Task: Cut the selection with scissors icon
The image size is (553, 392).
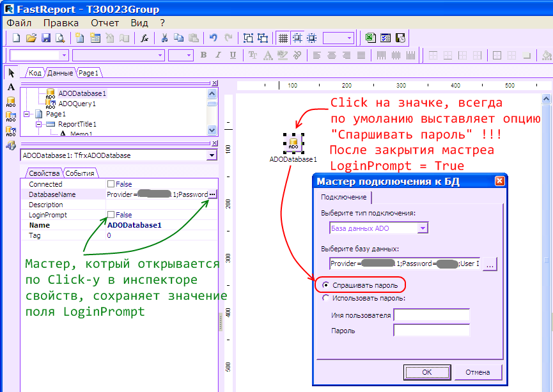Action: point(164,38)
